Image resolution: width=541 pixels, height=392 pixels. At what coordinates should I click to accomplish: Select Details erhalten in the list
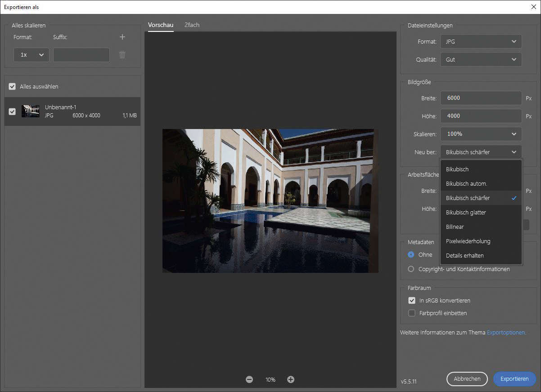click(x=464, y=255)
